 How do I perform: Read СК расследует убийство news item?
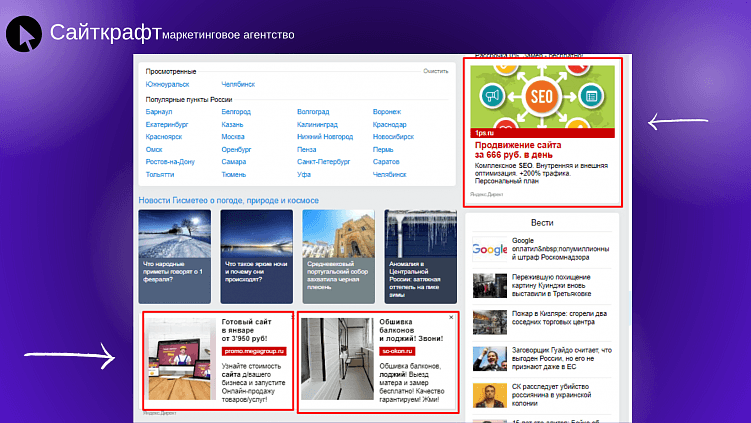(x=551, y=395)
